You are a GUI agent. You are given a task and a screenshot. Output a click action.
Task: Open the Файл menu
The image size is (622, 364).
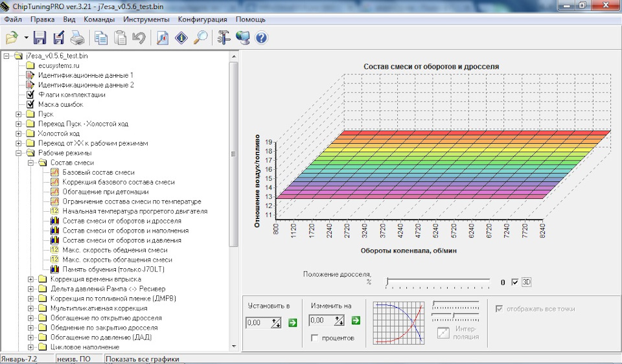(13, 19)
